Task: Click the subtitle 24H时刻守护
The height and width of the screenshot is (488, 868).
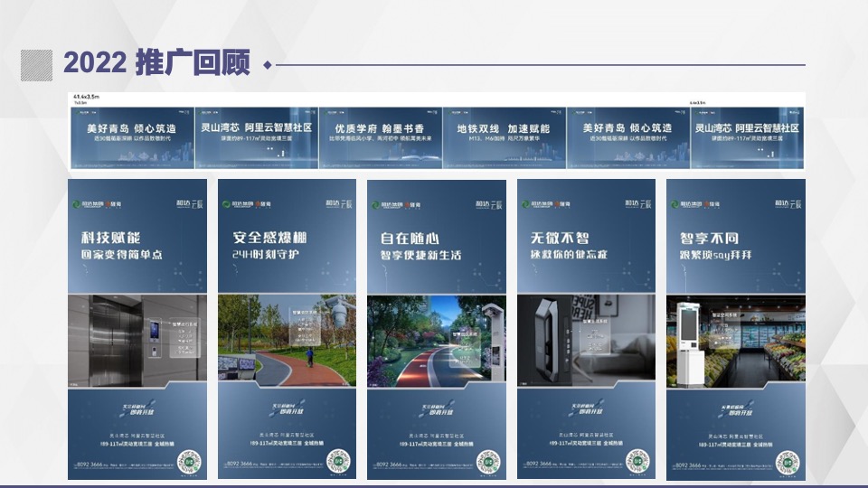Action: pos(266,255)
